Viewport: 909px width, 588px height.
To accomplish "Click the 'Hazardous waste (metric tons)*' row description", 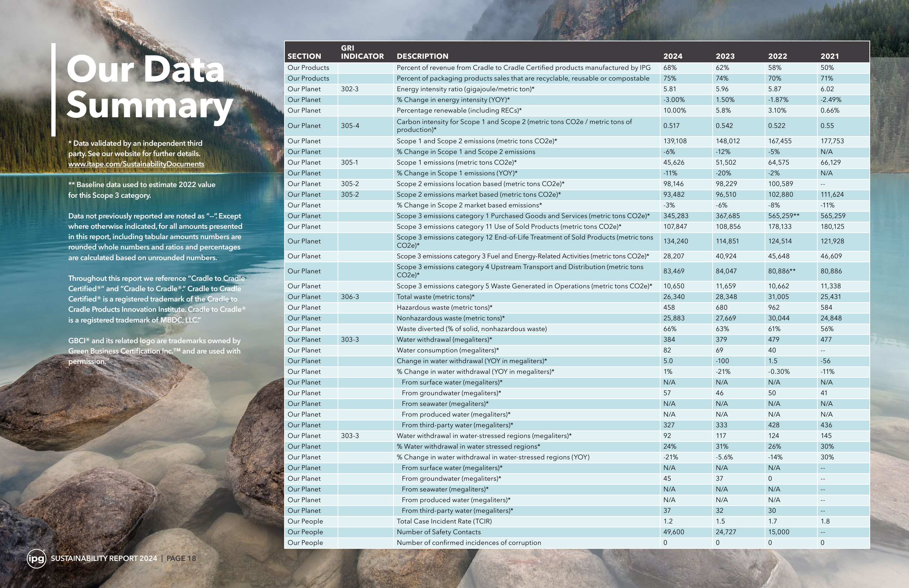I will [x=445, y=307].
